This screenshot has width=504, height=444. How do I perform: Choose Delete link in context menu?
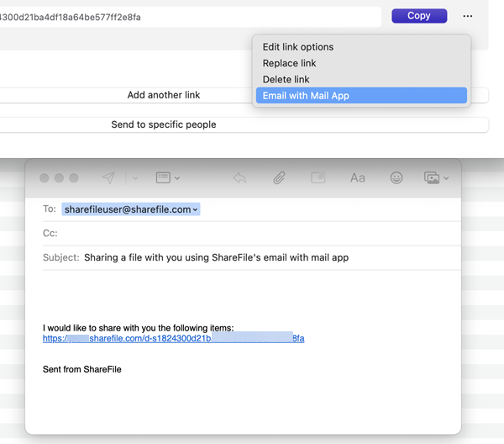click(286, 79)
